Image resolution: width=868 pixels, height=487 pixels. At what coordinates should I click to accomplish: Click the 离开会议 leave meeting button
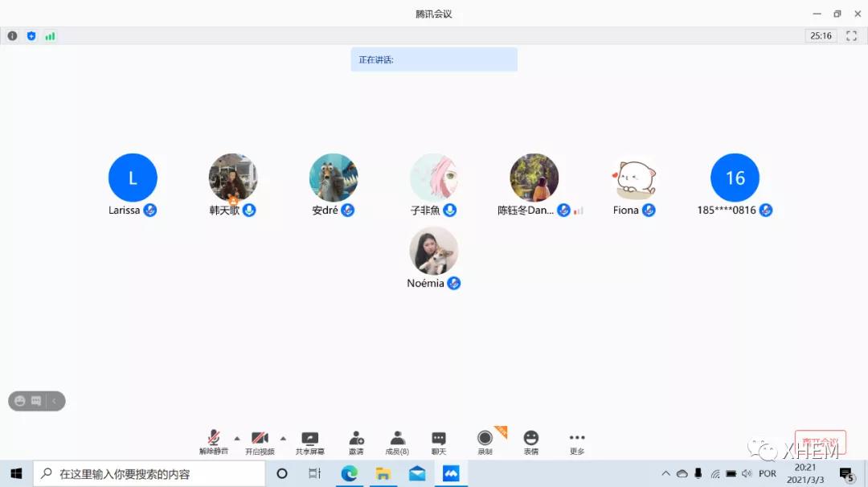tap(821, 440)
